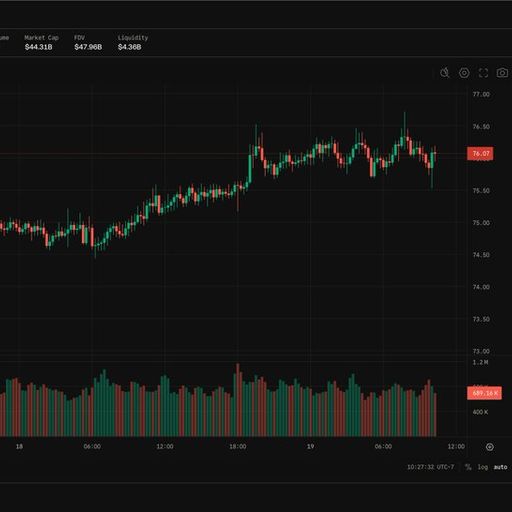Toggle log scale mode
Image resolution: width=512 pixels, height=512 pixels.
483,467
